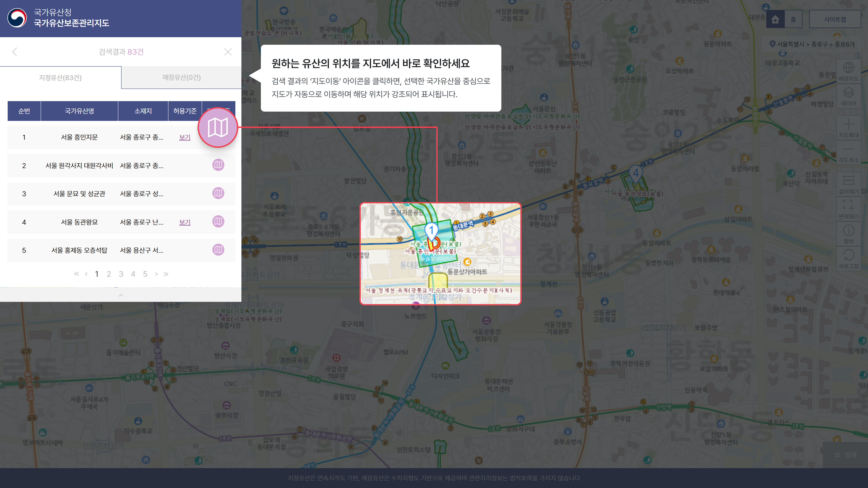Click the map icon beside 서울 동관왕묘

(x=218, y=222)
